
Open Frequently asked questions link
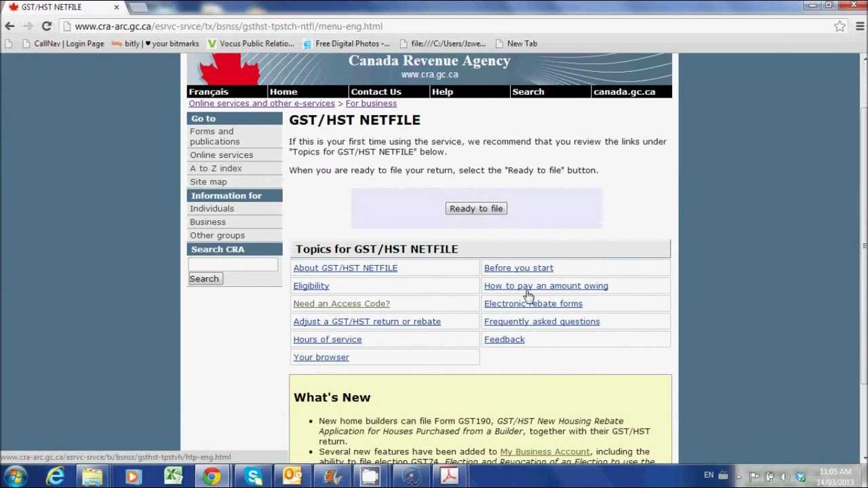542,321
